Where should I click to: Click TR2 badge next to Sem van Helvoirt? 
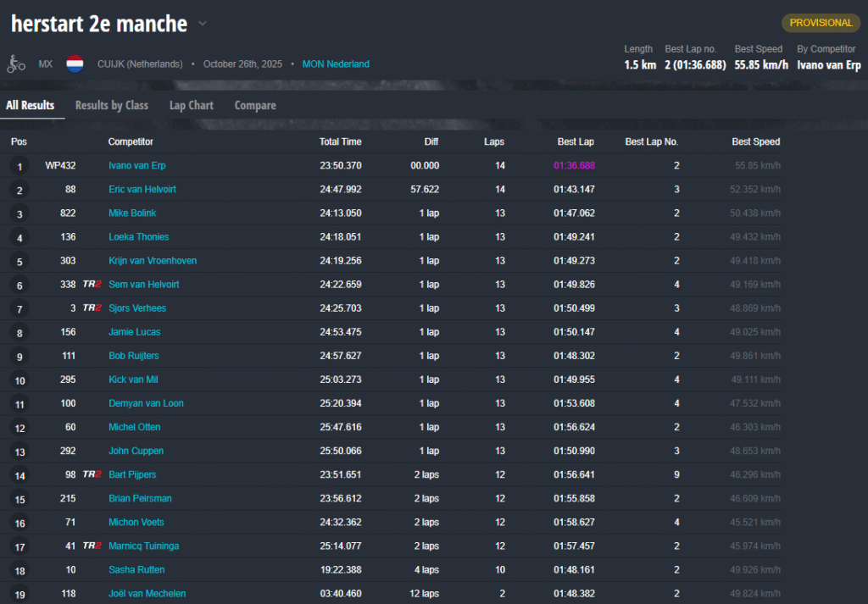92,285
